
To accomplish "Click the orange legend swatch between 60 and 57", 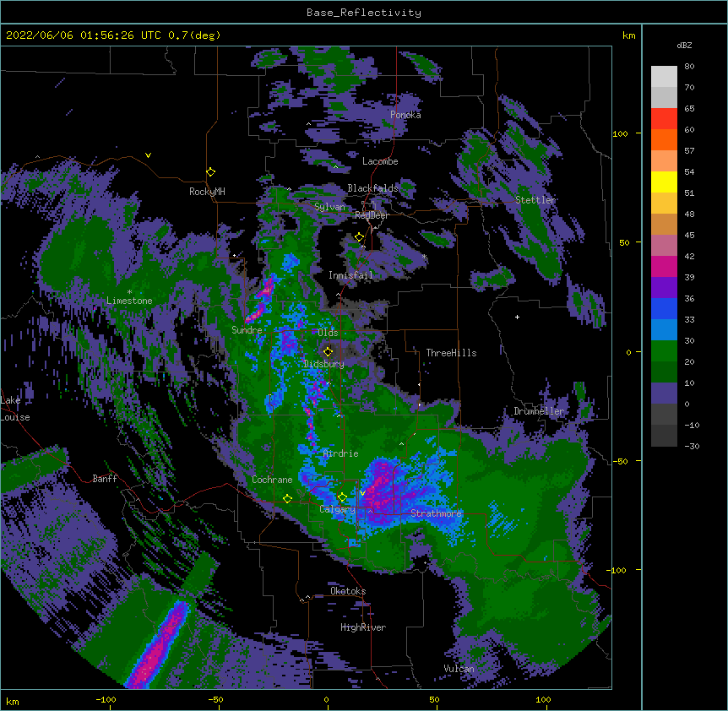I will [664, 139].
